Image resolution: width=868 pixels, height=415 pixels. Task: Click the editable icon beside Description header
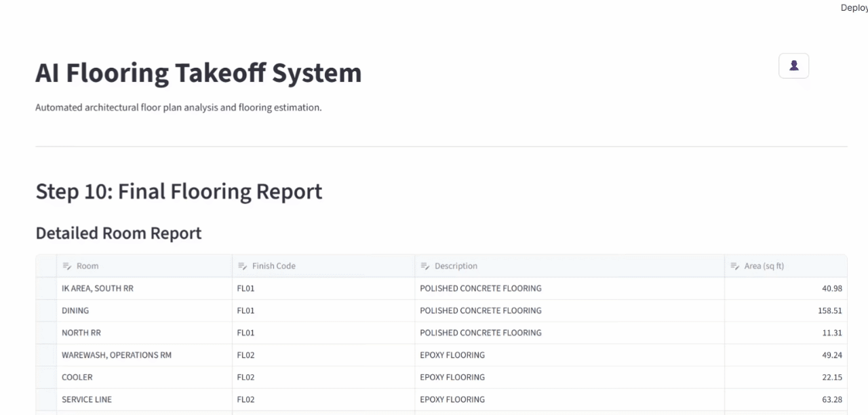click(x=425, y=266)
